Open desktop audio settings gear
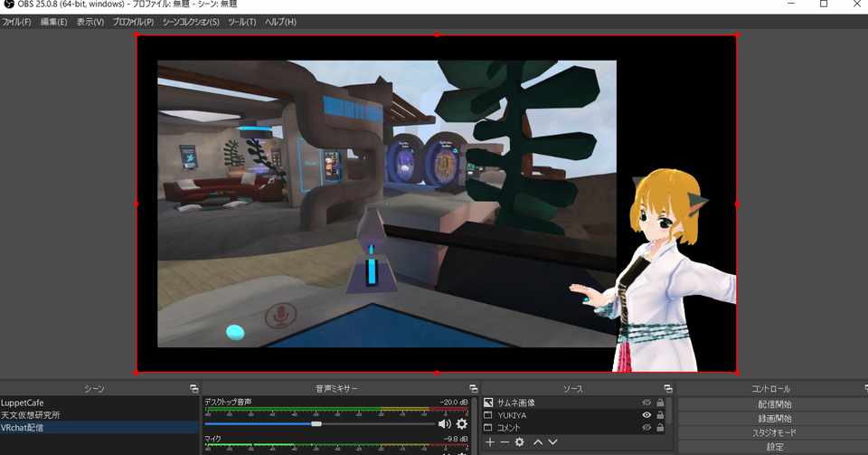Image resolution: width=868 pixels, height=455 pixels. (x=462, y=424)
